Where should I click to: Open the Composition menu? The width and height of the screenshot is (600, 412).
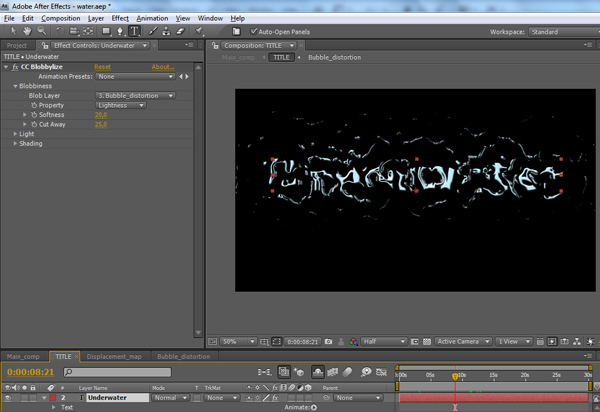tap(61, 18)
